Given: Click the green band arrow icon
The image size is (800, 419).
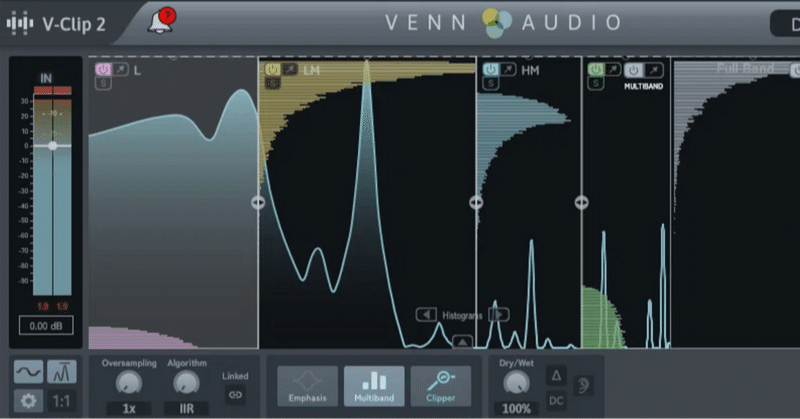Looking at the screenshot, I should point(613,69).
